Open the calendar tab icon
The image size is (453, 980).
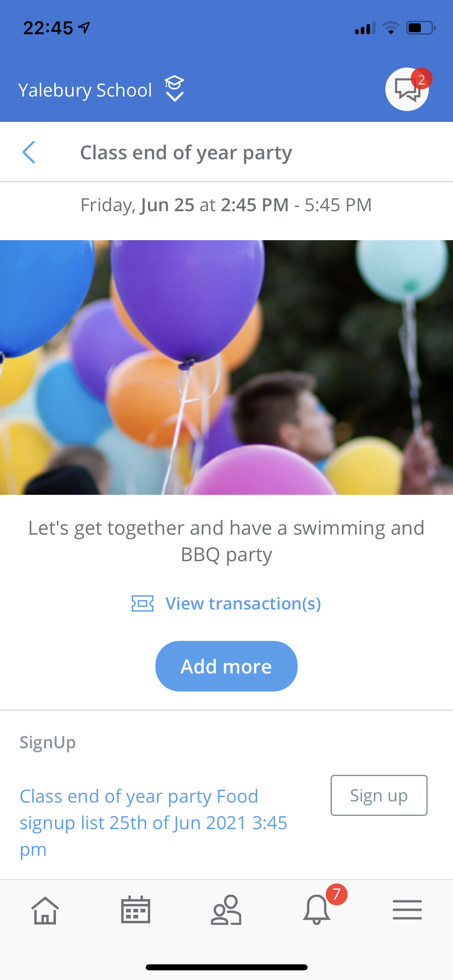pos(136,910)
